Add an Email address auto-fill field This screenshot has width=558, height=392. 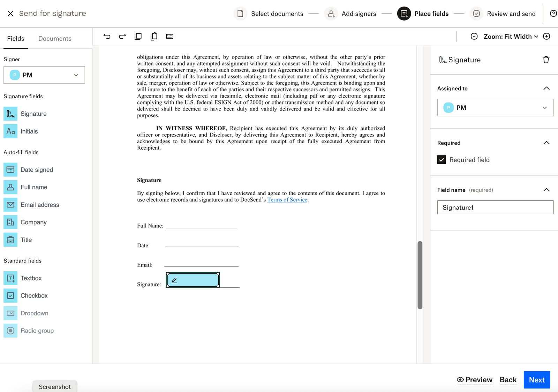pyautogui.click(x=40, y=205)
